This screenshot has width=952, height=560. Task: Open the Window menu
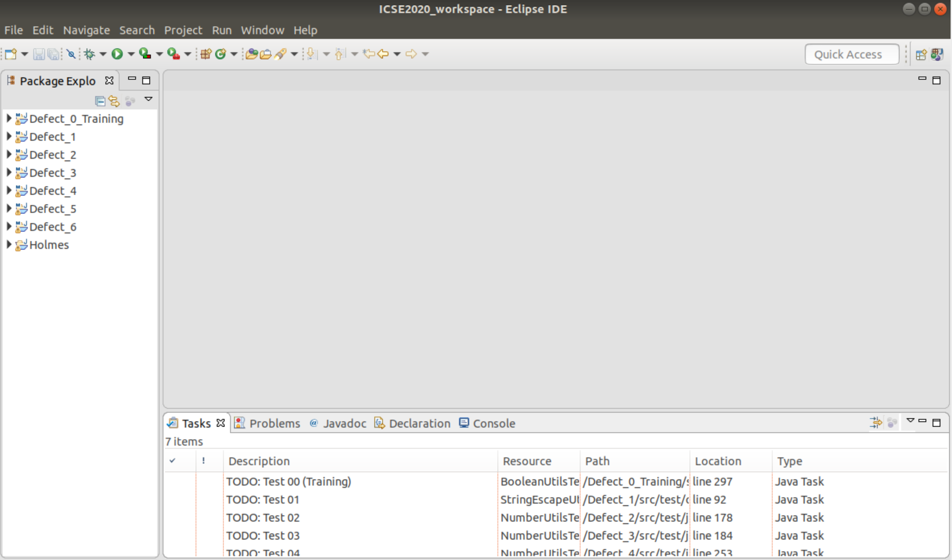point(262,30)
